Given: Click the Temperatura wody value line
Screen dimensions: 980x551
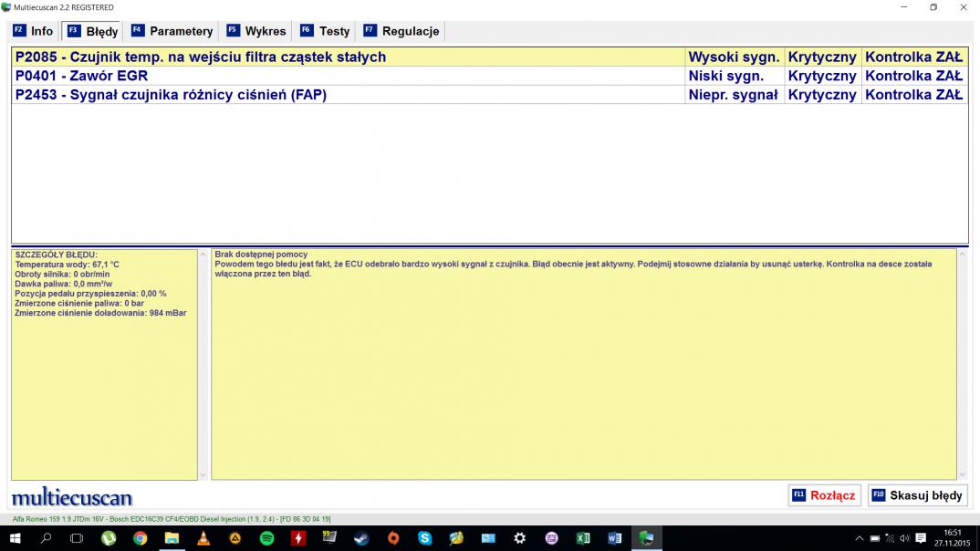Looking at the screenshot, I should point(67,265).
